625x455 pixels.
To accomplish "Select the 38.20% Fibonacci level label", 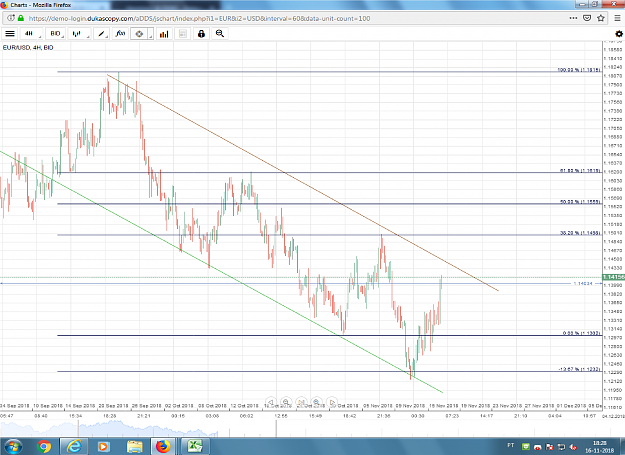I will [x=580, y=233].
